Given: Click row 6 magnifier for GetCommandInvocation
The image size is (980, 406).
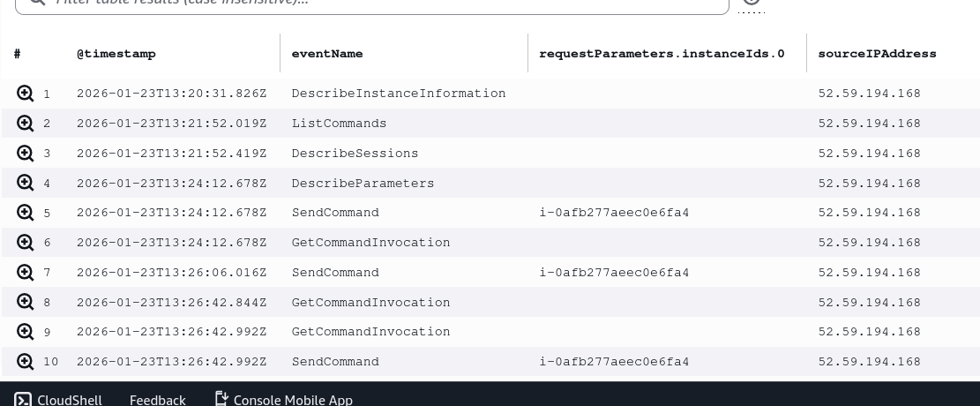Looking at the screenshot, I should tap(25, 243).
